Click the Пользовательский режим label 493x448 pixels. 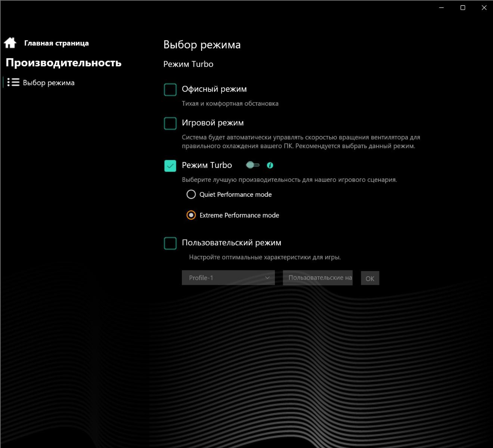tap(232, 242)
